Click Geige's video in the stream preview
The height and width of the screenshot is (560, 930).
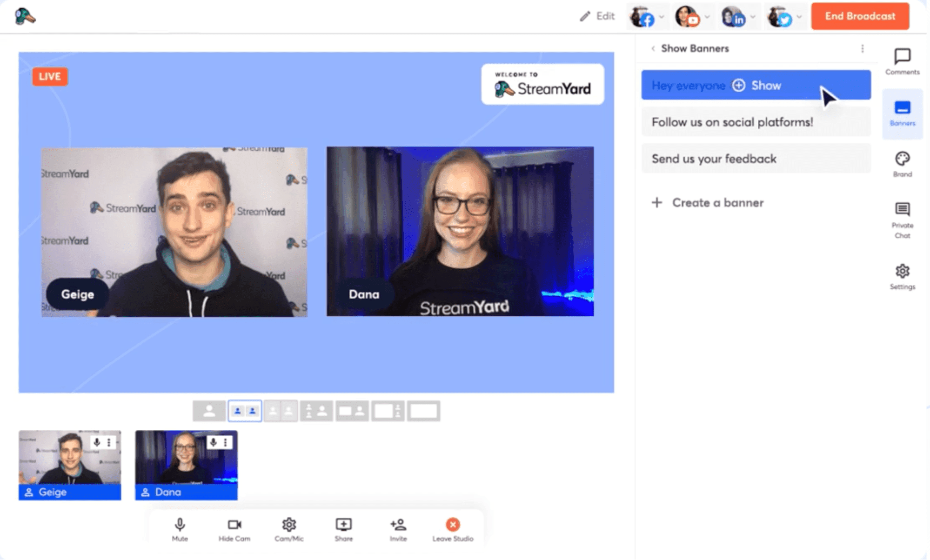[x=174, y=232]
